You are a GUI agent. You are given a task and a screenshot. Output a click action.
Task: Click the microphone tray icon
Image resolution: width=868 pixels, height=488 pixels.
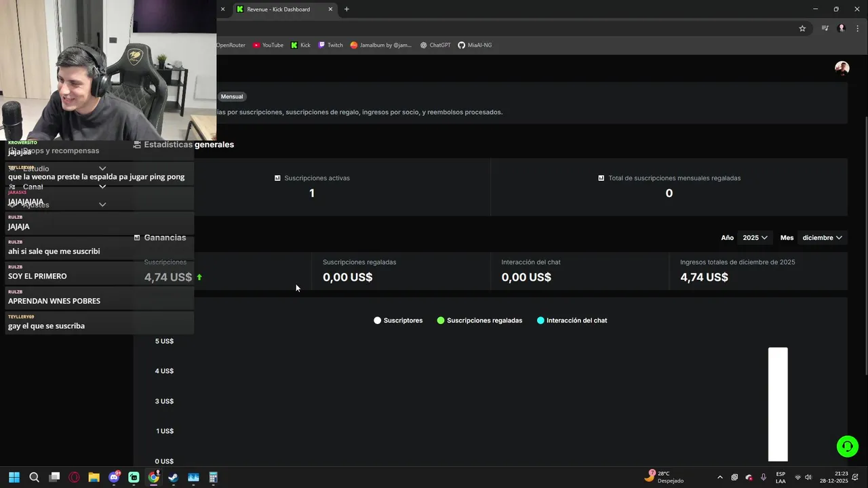764,477
